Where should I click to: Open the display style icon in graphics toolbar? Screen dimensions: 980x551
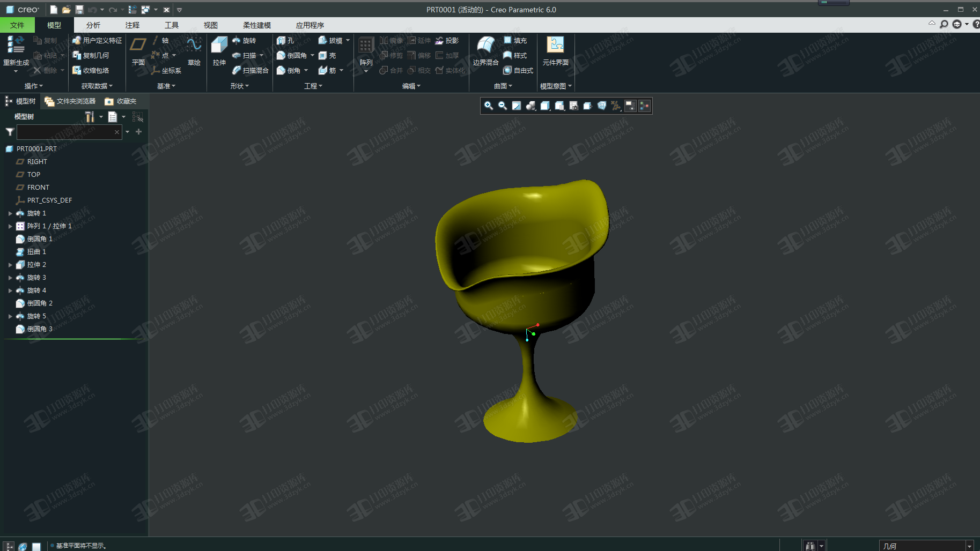click(545, 106)
